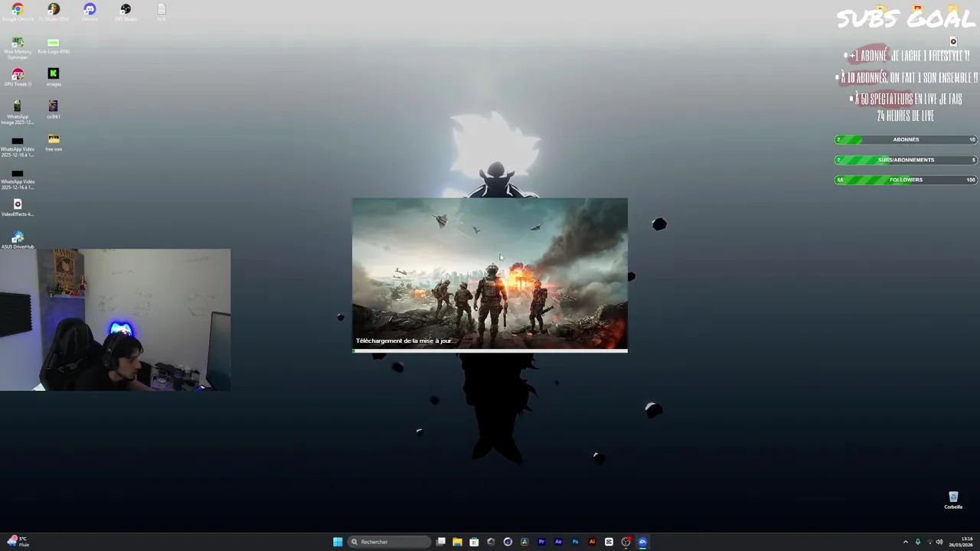Open the Windows Start menu

pyautogui.click(x=338, y=542)
